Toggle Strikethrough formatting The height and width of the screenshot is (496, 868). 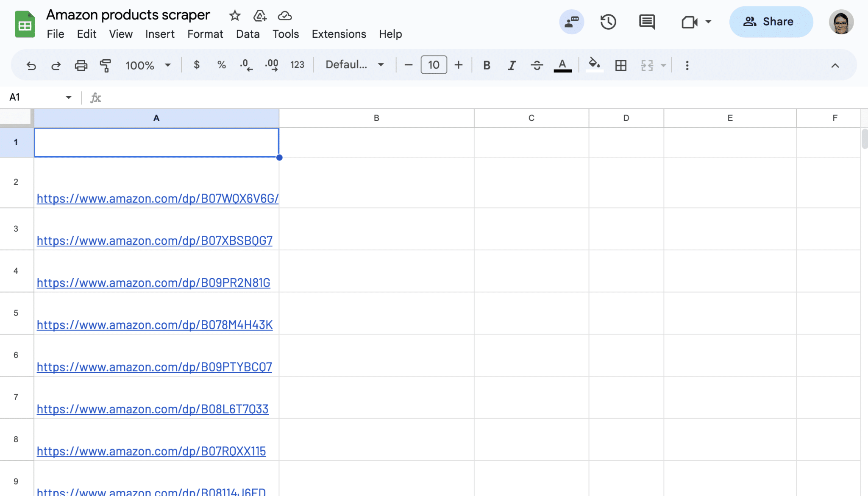tap(537, 65)
